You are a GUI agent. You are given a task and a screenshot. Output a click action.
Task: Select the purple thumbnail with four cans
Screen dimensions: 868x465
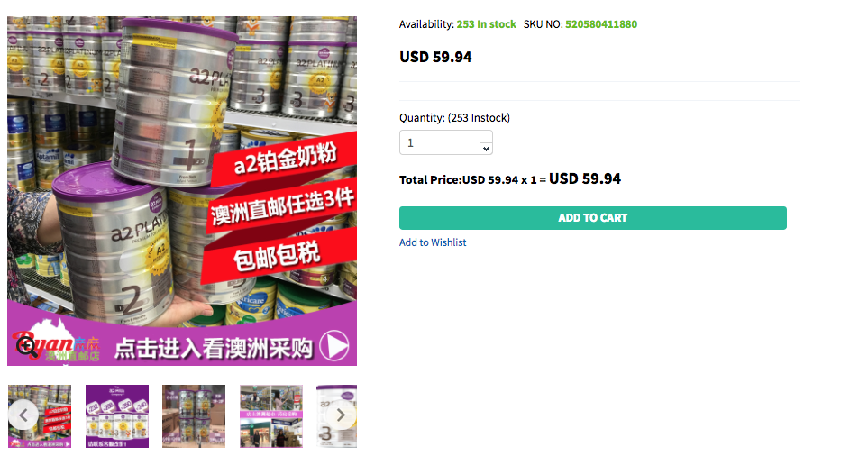coord(117,416)
